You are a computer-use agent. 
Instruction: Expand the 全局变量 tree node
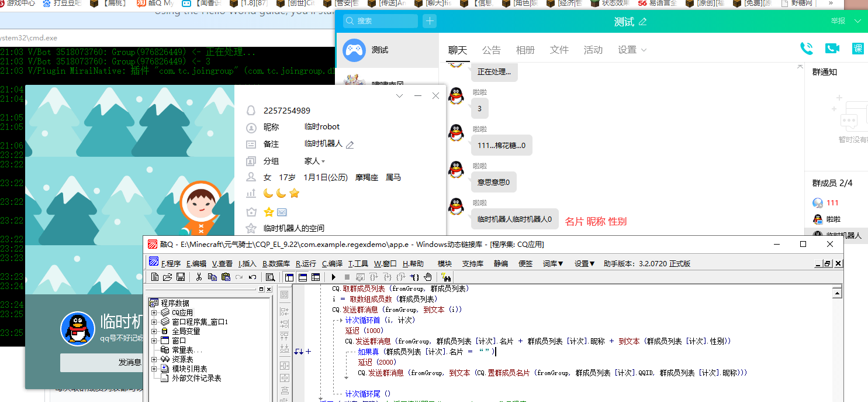point(154,331)
